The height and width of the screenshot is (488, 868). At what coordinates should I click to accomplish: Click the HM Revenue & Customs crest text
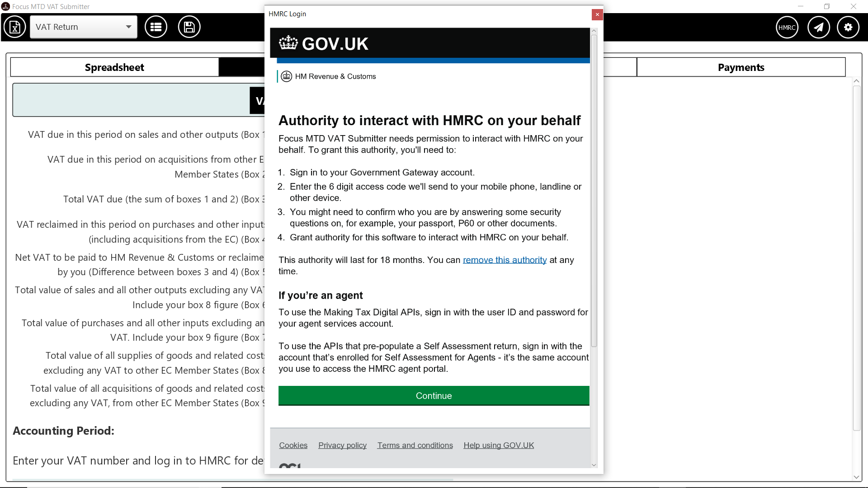pos(335,76)
